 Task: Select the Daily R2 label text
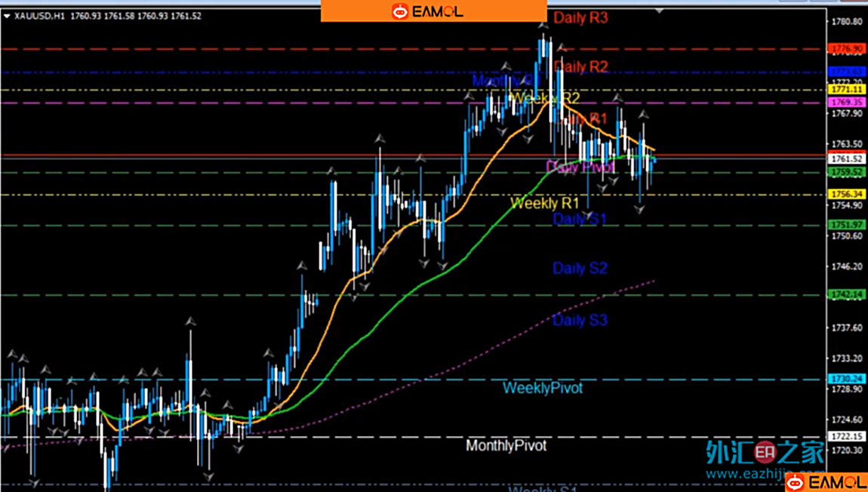click(x=580, y=67)
